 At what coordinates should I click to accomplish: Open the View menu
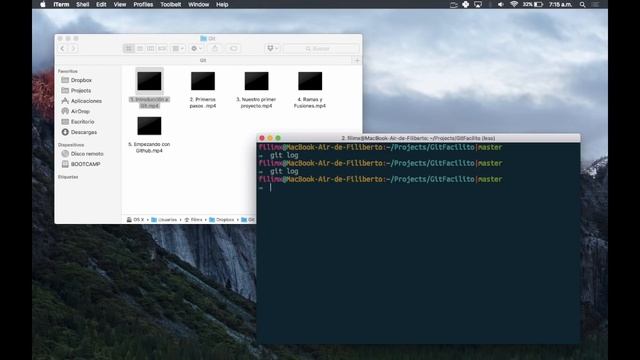pos(120,4)
